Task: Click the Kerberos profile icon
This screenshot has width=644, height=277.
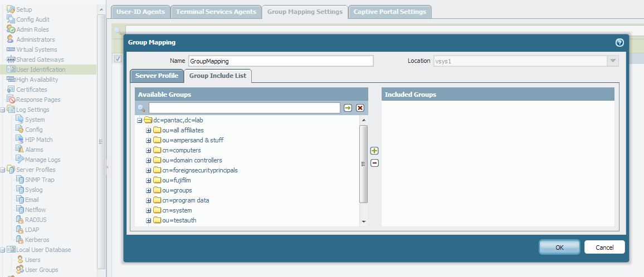Action: tap(19, 240)
